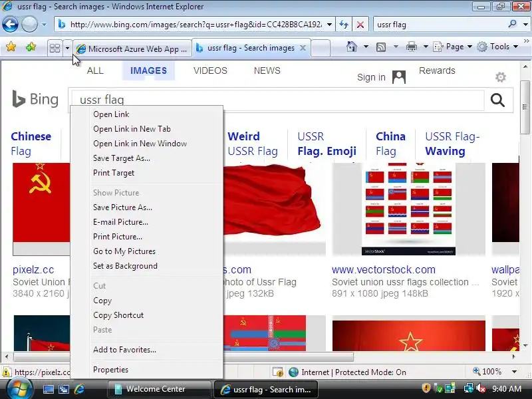Open the Quick Tabs grid icon
This screenshot has width=532, height=399.
55,48
